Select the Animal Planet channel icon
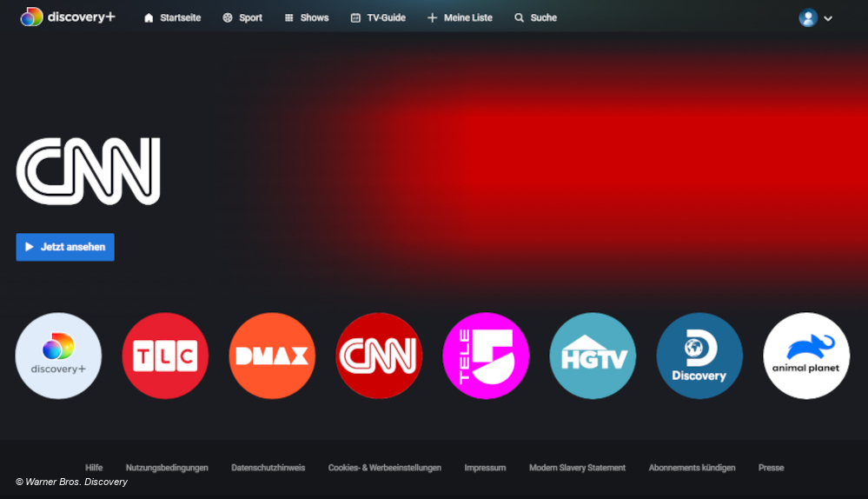868x499 pixels. (x=806, y=356)
